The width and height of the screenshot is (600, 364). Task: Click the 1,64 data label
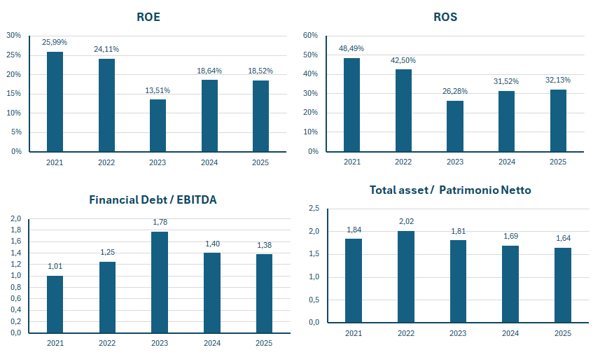pos(564,239)
